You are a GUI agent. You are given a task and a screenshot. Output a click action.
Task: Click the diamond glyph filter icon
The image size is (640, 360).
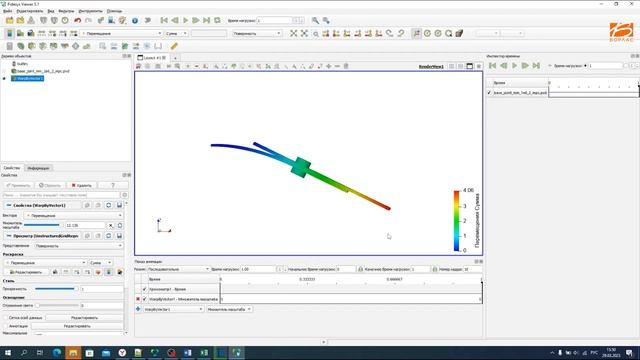(x=76, y=46)
